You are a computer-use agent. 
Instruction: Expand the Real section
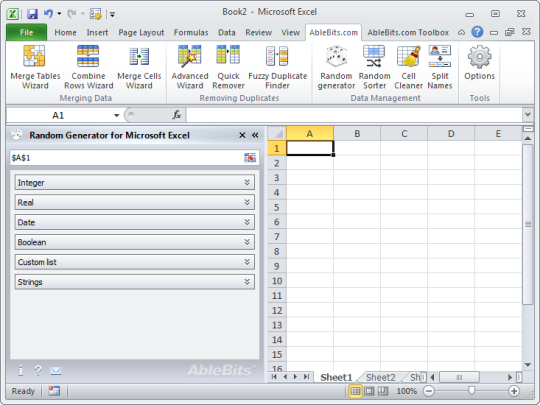[135, 202]
